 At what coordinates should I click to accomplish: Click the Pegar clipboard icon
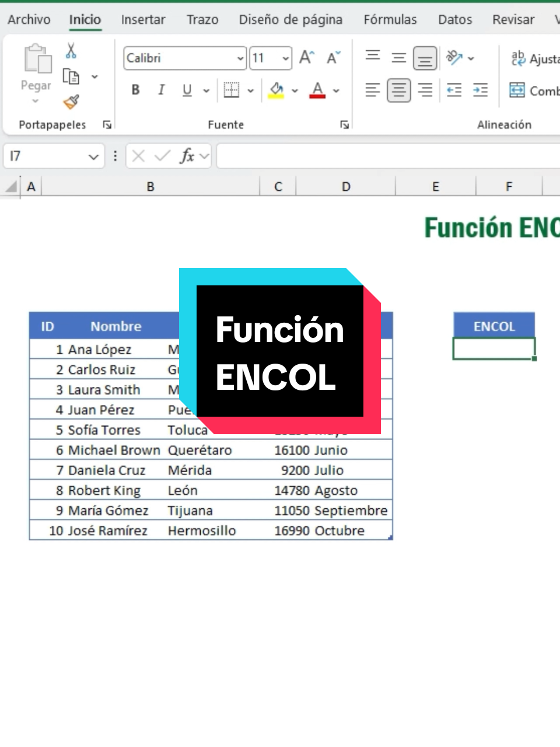(x=37, y=59)
